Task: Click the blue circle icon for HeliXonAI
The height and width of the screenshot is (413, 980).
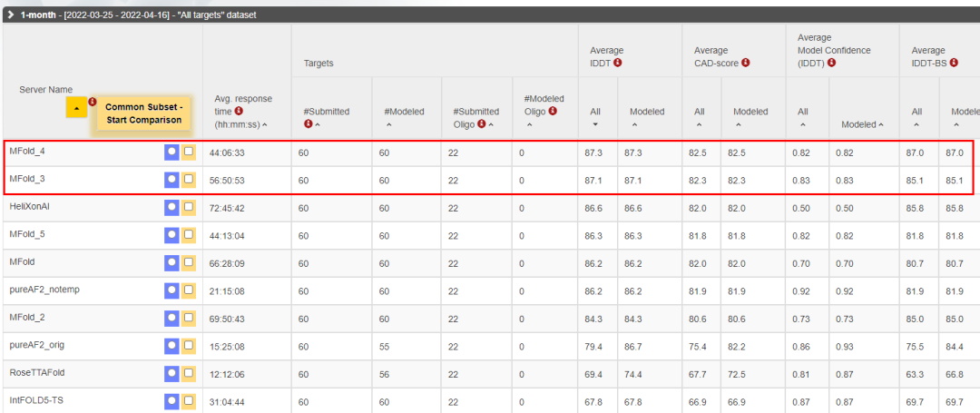Action: 171,207
